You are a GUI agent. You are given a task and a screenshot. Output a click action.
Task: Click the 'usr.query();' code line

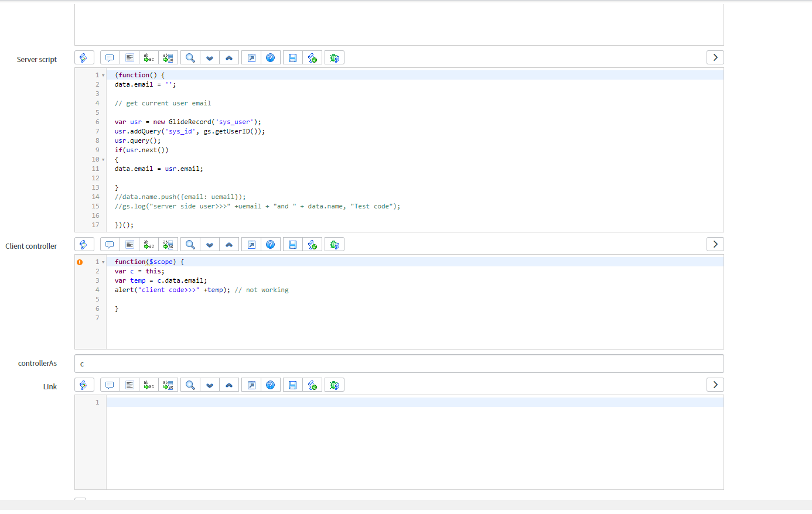point(138,141)
